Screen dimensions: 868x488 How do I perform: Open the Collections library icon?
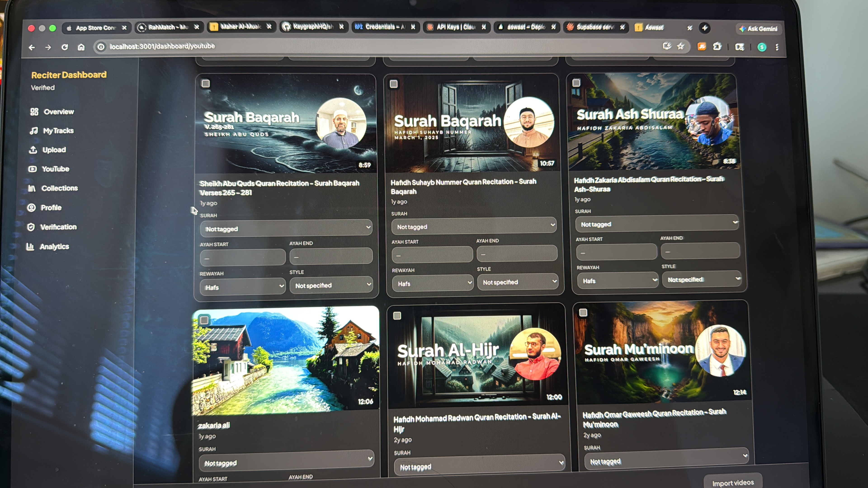(32, 188)
